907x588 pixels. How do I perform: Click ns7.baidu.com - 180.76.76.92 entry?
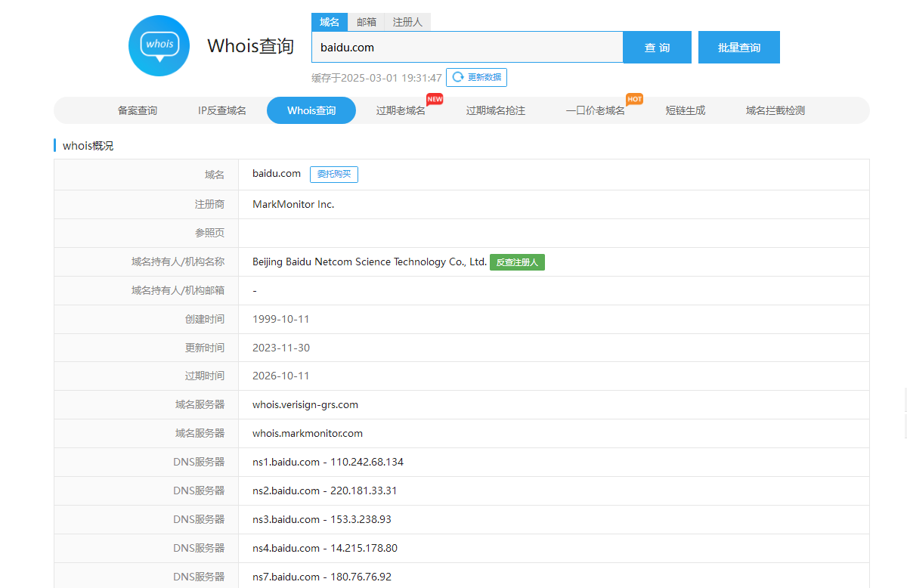[322, 577]
